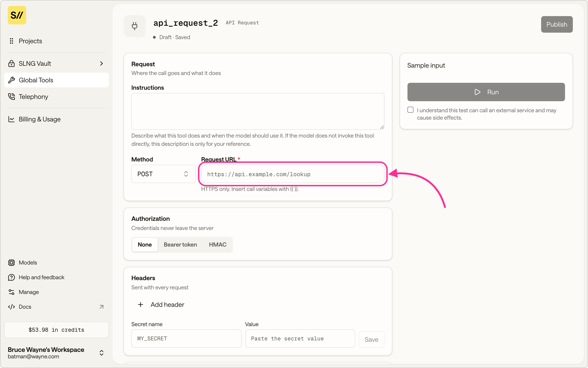Focus the Paste the secret value field
This screenshot has height=368, width=588.
tap(300, 339)
